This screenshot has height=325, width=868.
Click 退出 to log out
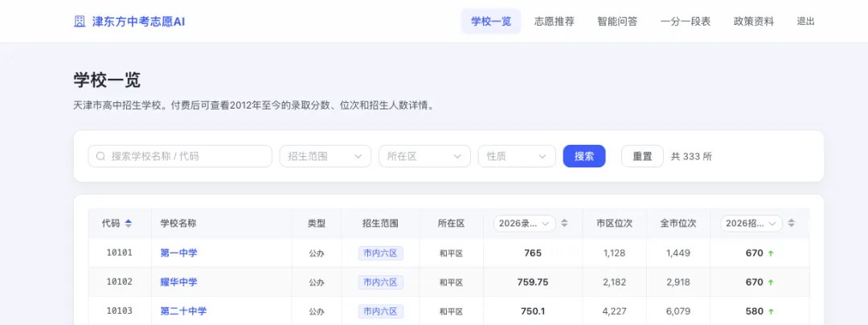805,22
